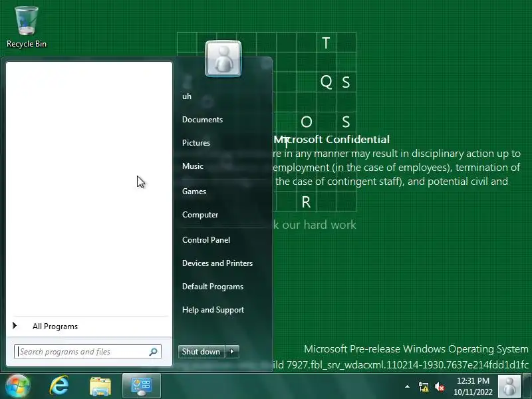Launch Internet Explorer from taskbar
Screen dimensions: 532x399
click(59, 386)
